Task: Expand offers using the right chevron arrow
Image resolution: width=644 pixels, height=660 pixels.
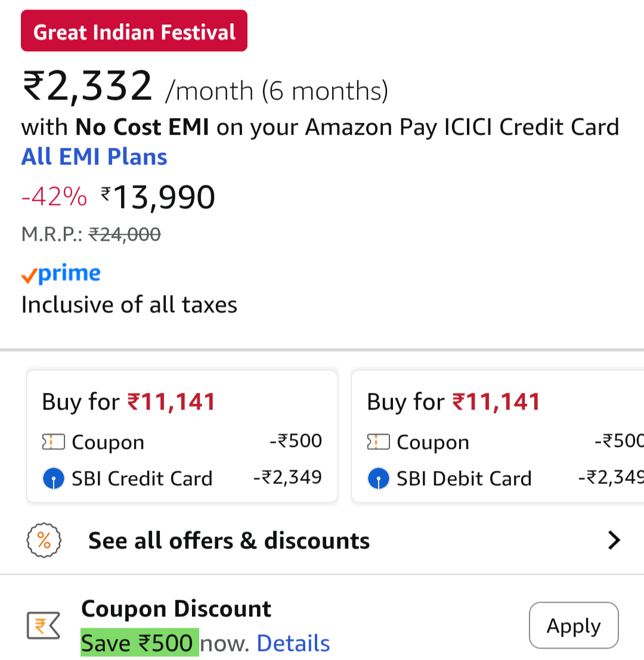Action: tap(614, 541)
